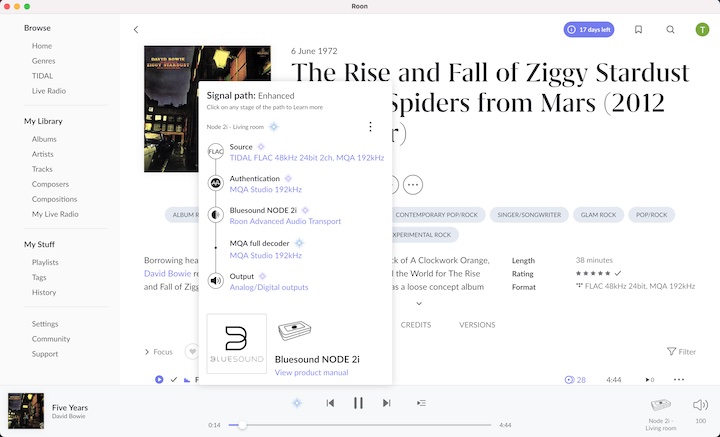Click the David Bowie link in description

167,274
